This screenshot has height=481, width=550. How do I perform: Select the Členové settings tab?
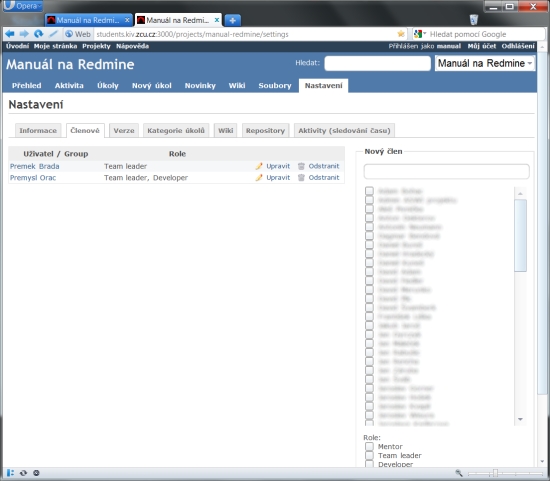[x=85, y=131]
